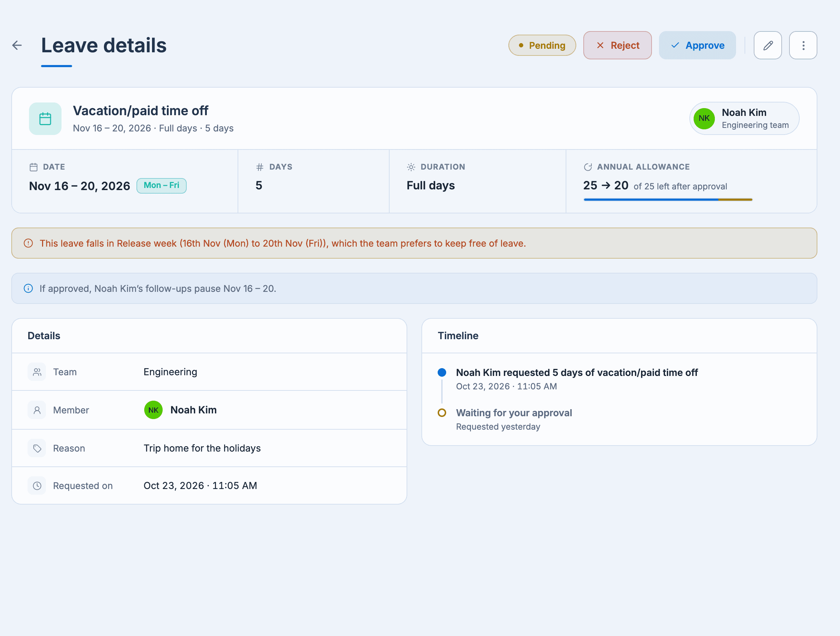Click 'Waiting for your approval' text
The image size is (840, 636).
[x=514, y=413]
